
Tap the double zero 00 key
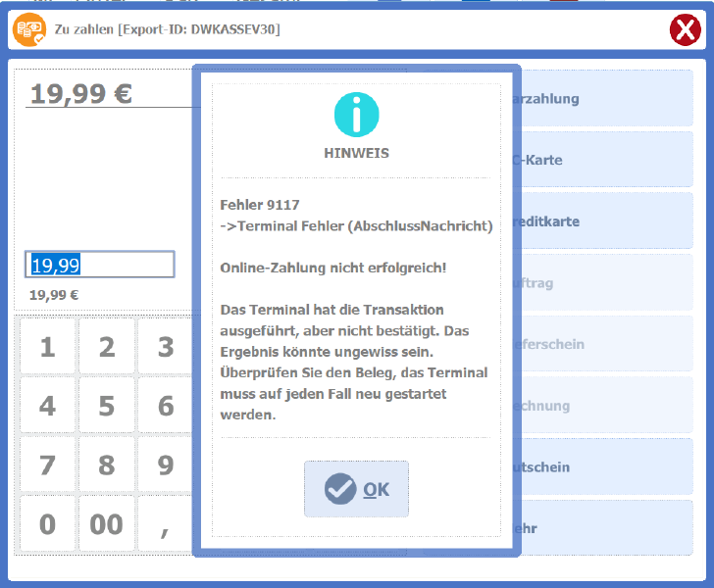pos(106,524)
